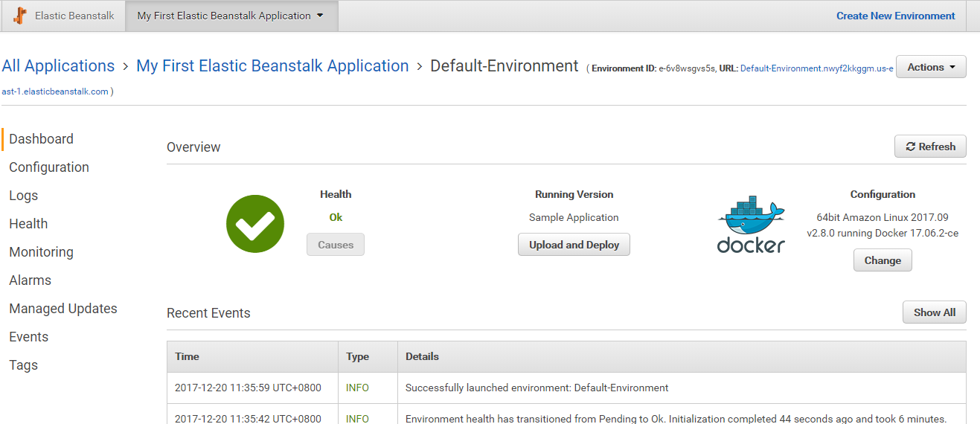This screenshot has width=980, height=424.
Task: Click the Upload and Deploy button
Action: 574,245
